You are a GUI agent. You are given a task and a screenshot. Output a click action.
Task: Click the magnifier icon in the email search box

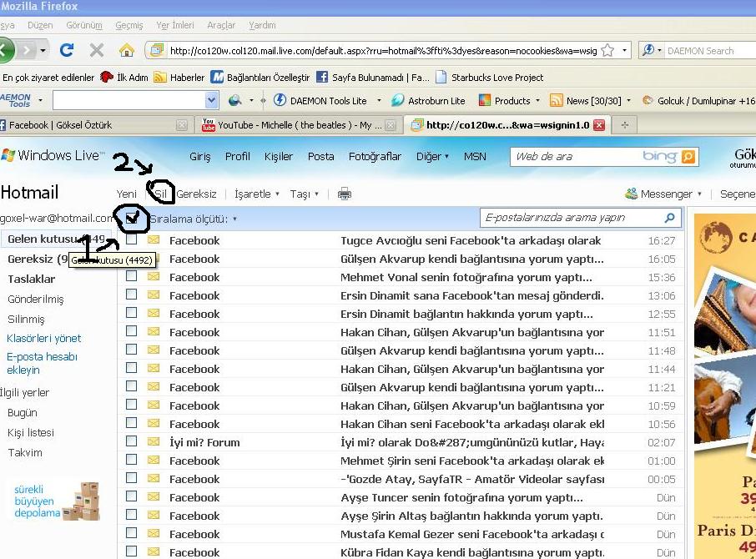coord(669,218)
